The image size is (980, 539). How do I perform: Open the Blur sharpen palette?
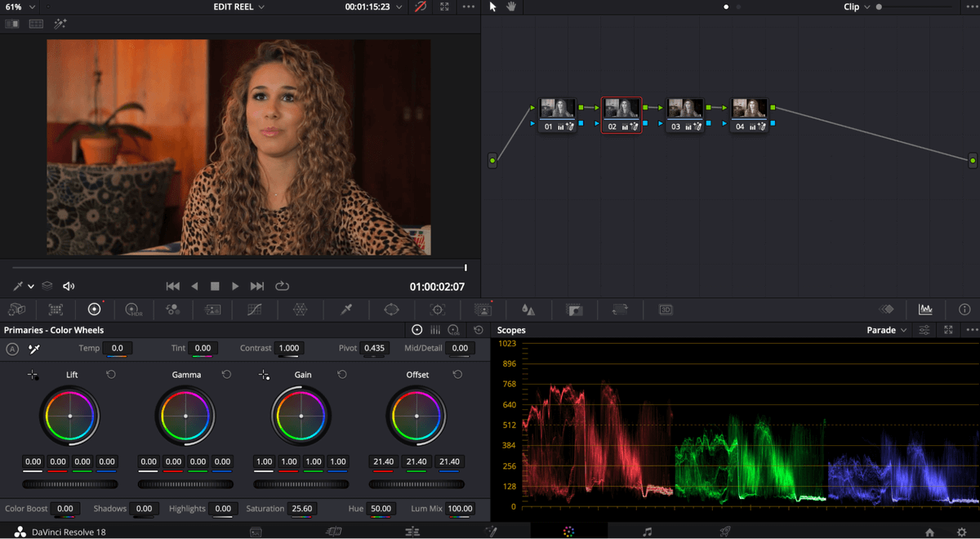coord(528,310)
